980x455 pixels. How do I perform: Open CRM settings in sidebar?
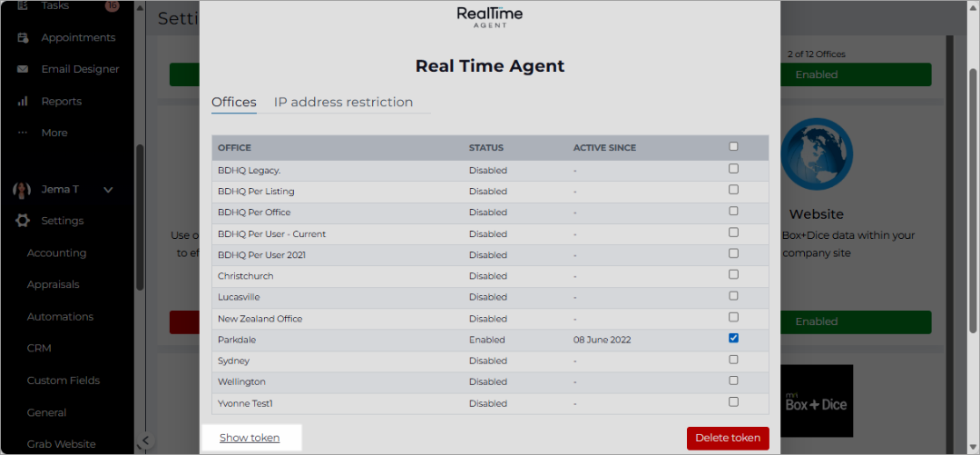coord(39,348)
